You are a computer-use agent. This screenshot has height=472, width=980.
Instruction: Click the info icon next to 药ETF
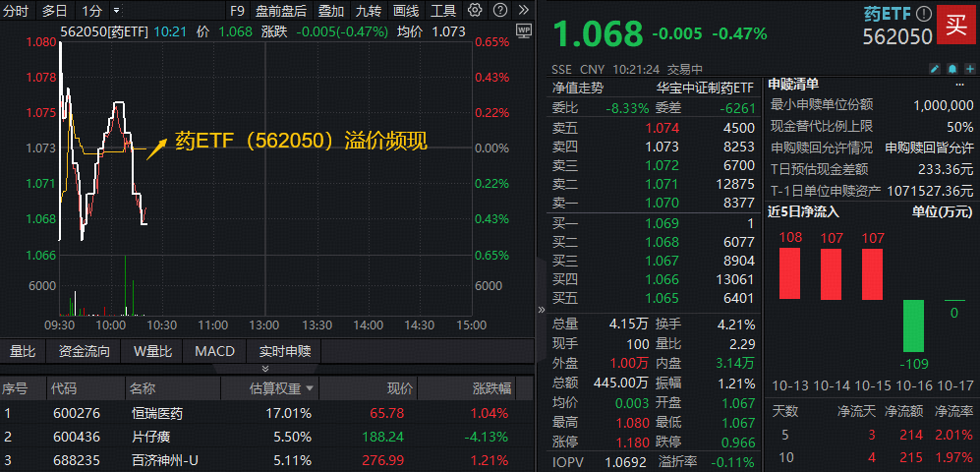pos(922,15)
